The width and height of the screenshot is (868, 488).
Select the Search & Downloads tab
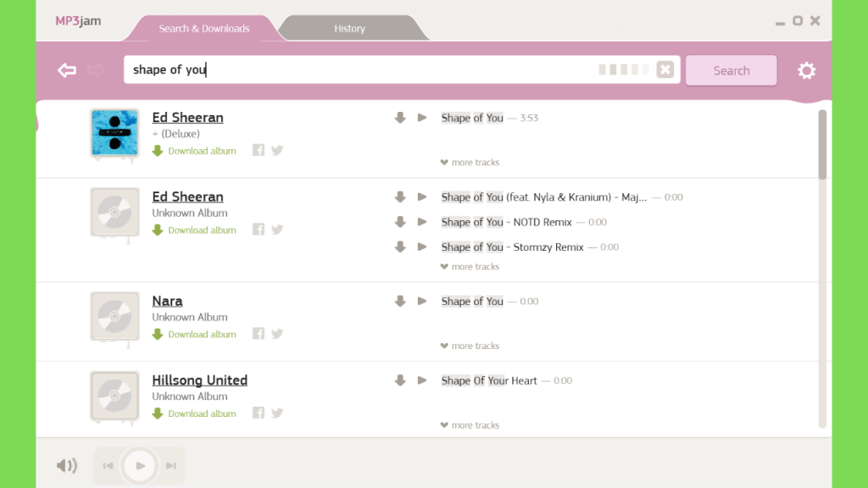[x=203, y=28]
